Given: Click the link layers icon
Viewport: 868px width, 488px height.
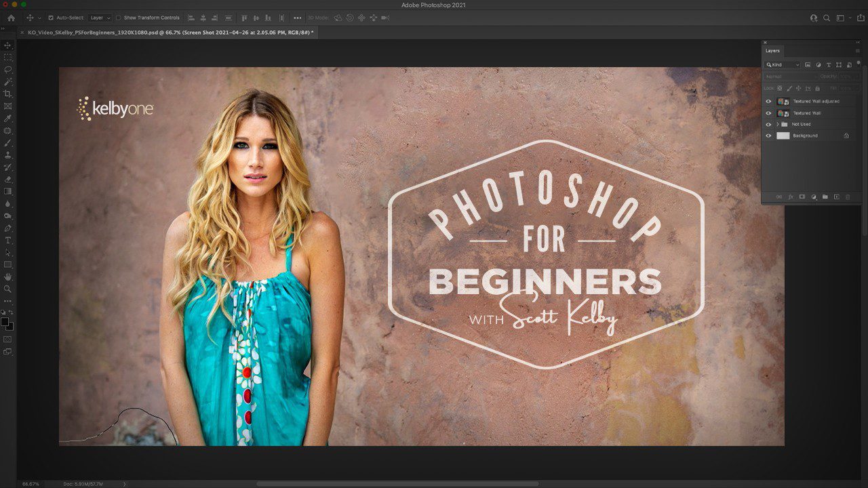Looking at the screenshot, I should coord(779,197).
